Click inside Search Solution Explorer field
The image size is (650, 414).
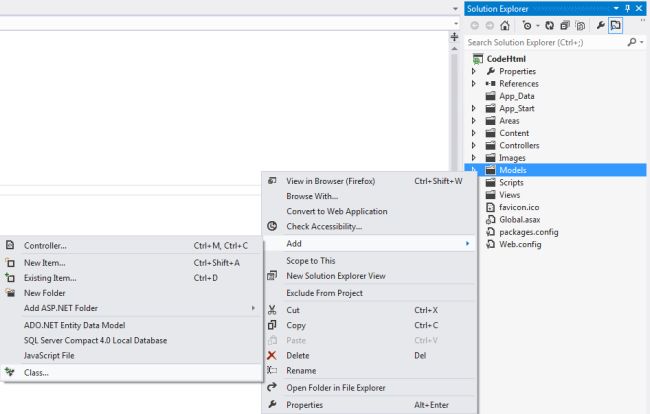click(x=545, y=42)
